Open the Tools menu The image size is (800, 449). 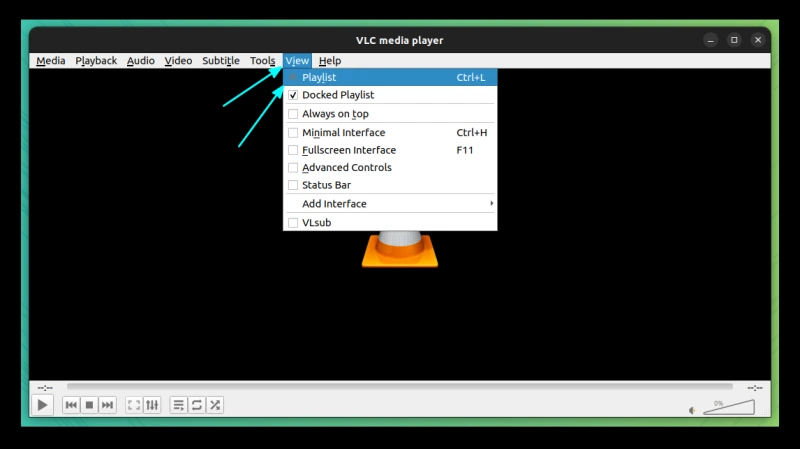pos(263,61)
